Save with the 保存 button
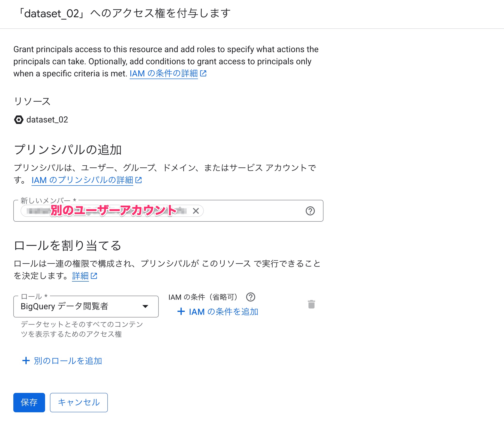Viewport: 504px width, 438px height. click(29, 403)
